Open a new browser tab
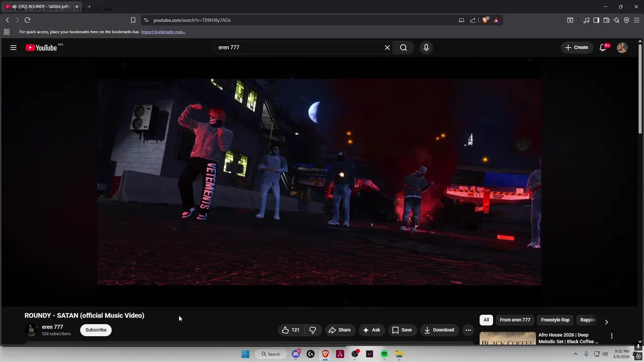644x362 pixels. coord(89,7)
